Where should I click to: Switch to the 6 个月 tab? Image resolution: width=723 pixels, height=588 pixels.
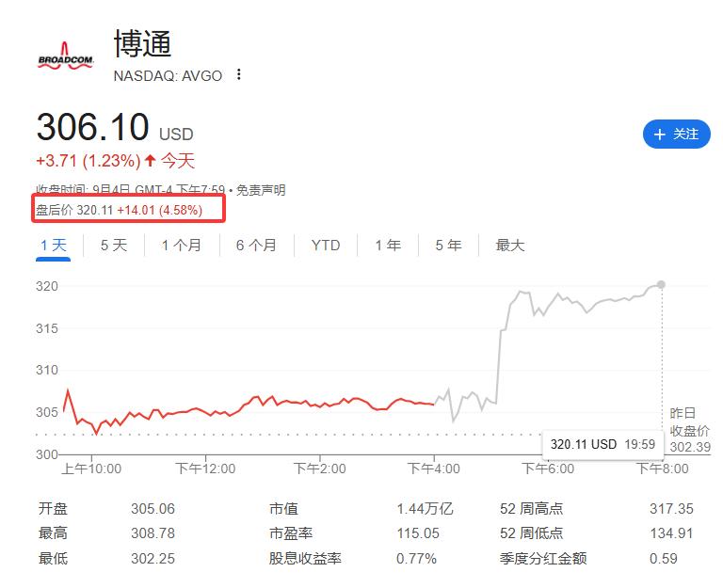click(x=256, y=246)
